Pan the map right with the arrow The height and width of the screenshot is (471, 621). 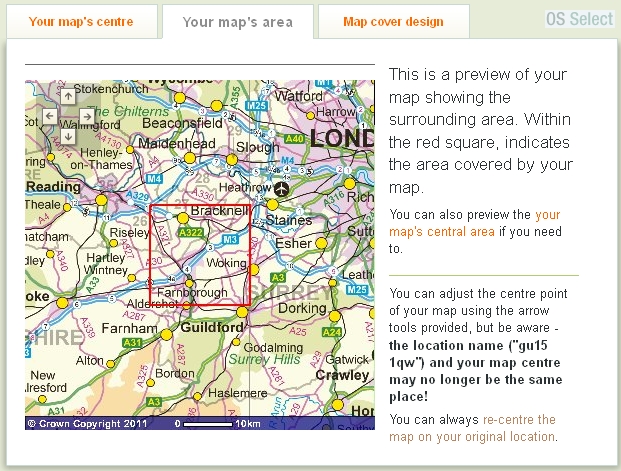click(87, 116)
